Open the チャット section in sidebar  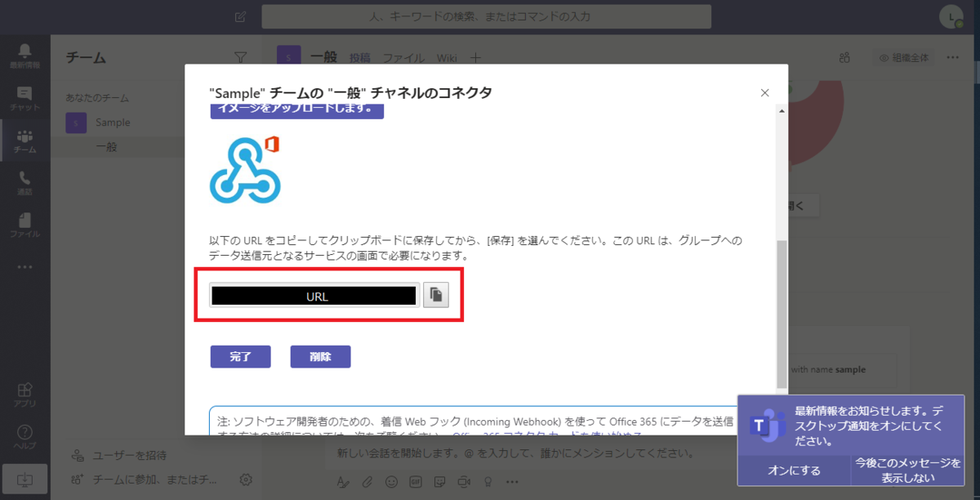24,99
